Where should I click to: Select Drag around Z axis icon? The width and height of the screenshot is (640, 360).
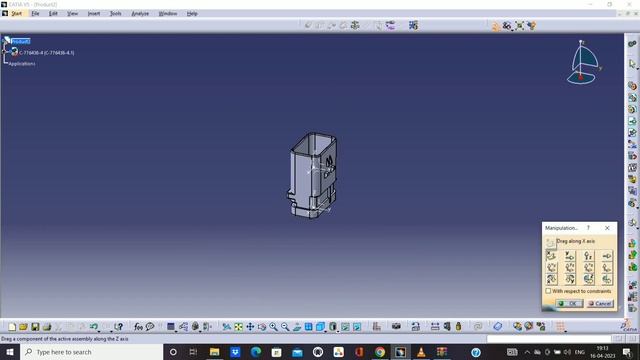coord(588,279)
